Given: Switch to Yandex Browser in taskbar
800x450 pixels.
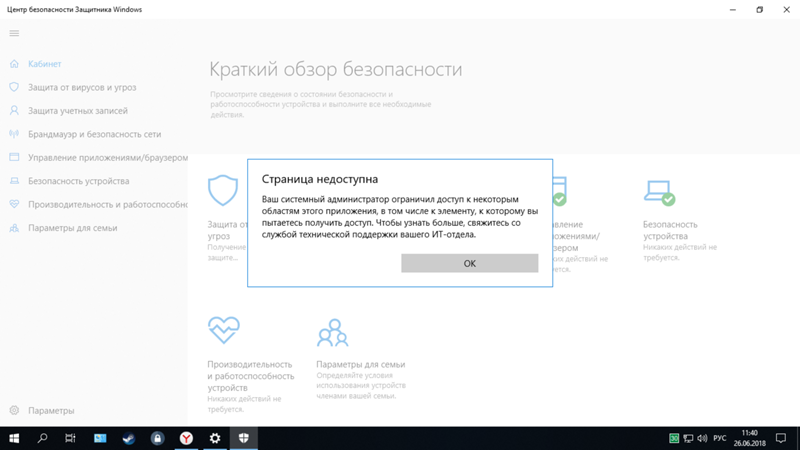Looking at the screenshot, I should [186, 438].
